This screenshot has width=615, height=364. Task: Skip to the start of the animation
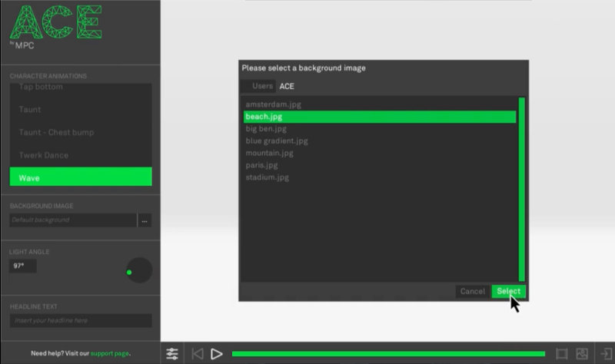[x=198, y=354]
